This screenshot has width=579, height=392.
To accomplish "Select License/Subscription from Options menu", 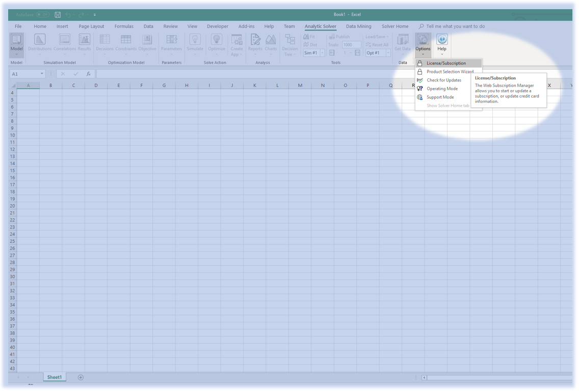I will click(449, 63).
